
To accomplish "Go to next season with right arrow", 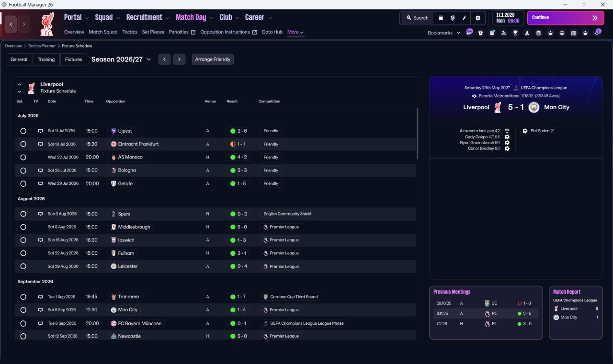I will tap(179, 59).
